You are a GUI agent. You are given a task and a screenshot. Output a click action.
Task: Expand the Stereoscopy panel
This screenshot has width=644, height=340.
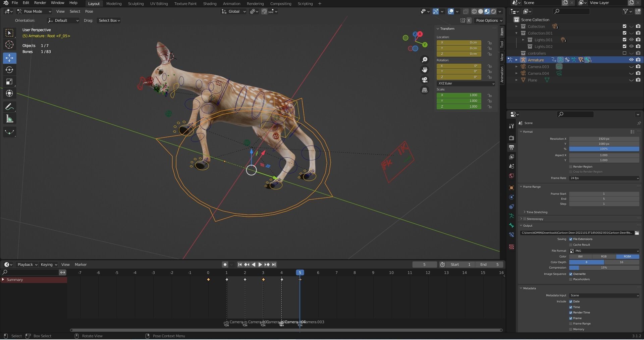[x=521, y=219]
